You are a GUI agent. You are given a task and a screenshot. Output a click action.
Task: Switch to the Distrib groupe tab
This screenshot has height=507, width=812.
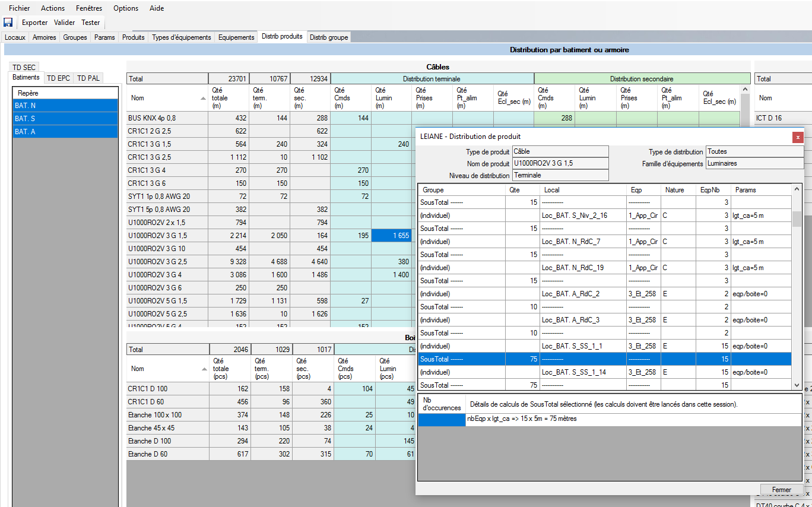[329, 37]
